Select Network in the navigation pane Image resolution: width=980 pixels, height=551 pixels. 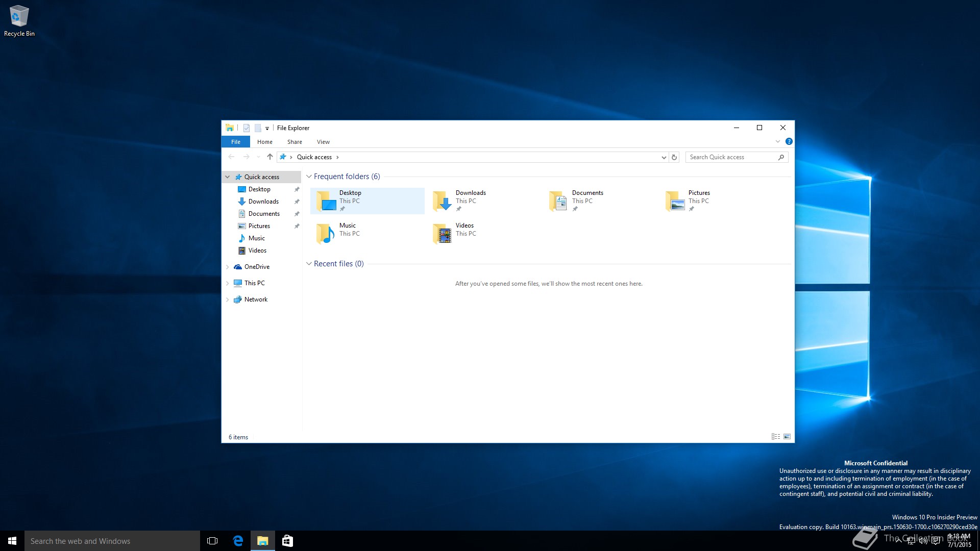pos(256,299)
